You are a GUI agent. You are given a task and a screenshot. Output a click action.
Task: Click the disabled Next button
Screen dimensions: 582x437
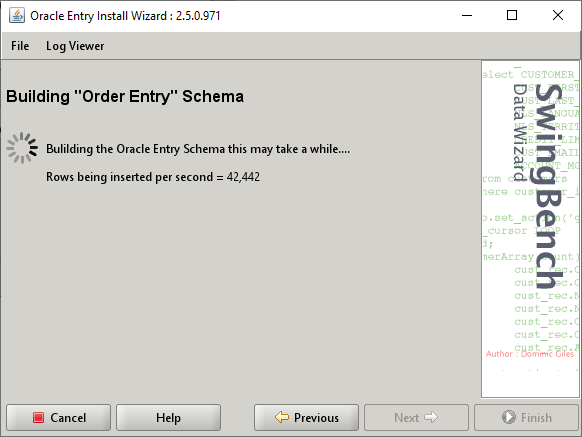click(416, 418)
